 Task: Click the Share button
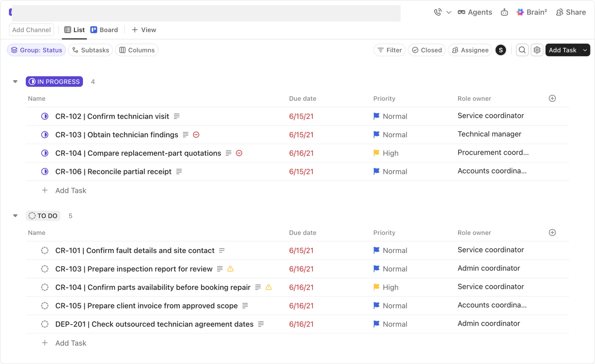(571, 12)
